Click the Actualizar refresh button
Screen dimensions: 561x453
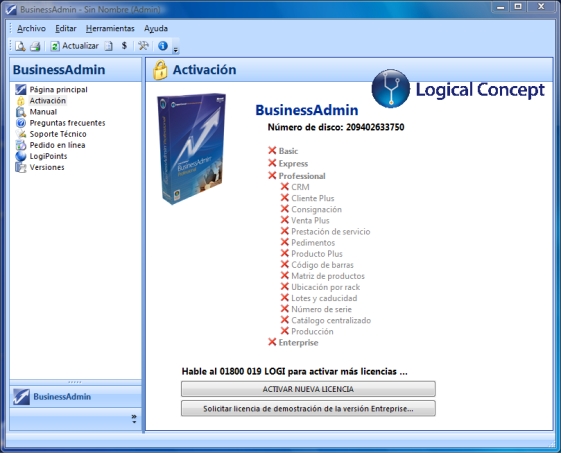pos(74,46)
